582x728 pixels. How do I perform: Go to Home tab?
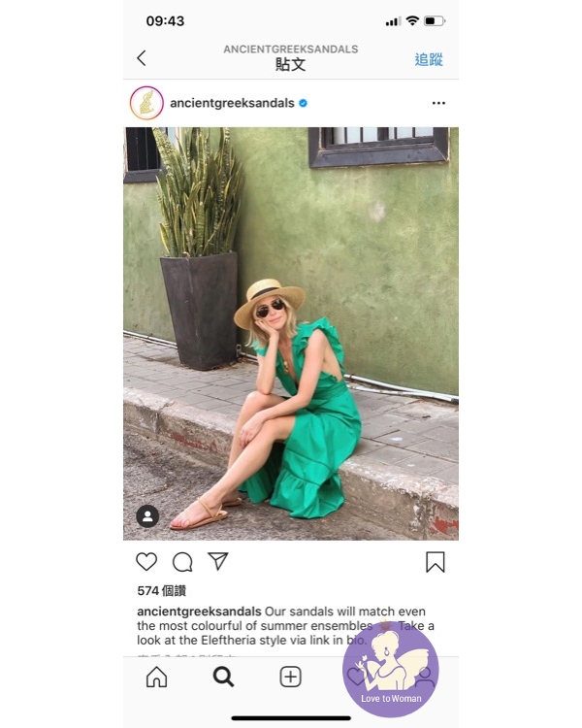pyautogui.click(x=156, y=677)
